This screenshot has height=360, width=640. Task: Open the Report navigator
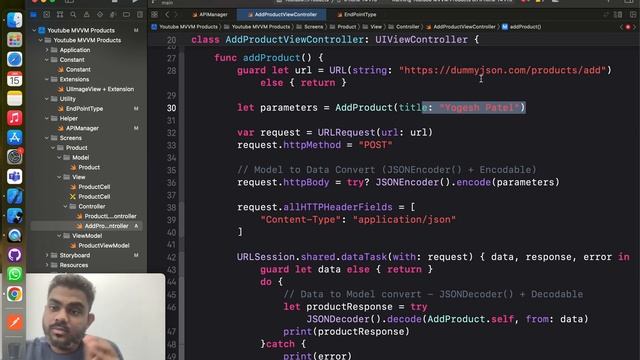(140, 15)
